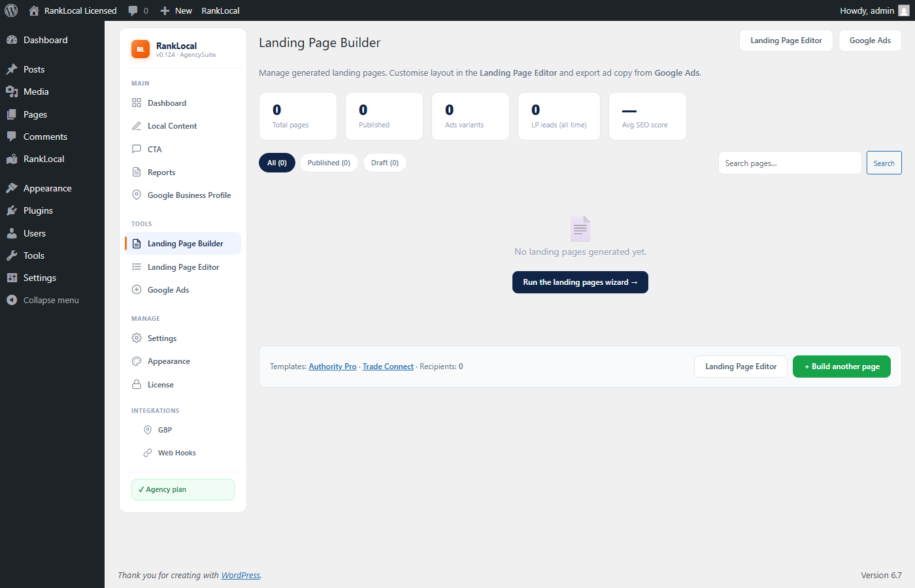This screenshot has width=915, height=588.
Task: Select the Draft (0) filter tab
Action: coord(385,163)
